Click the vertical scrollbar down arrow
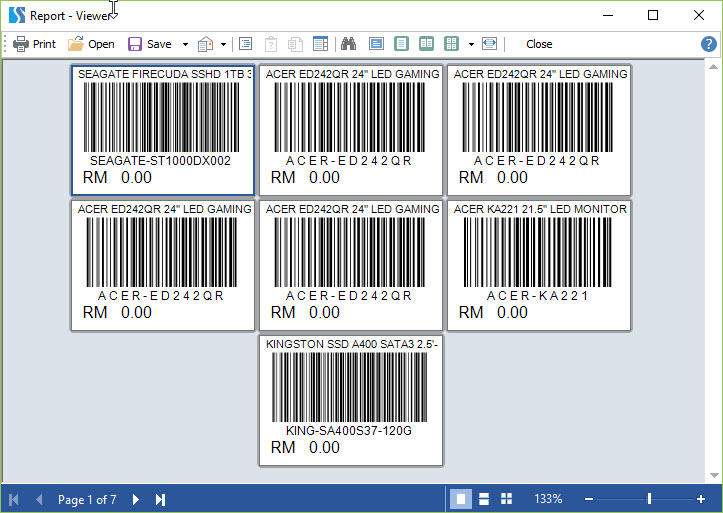The image size is (723, 513). pyautogui.click(x=714, y=475)
